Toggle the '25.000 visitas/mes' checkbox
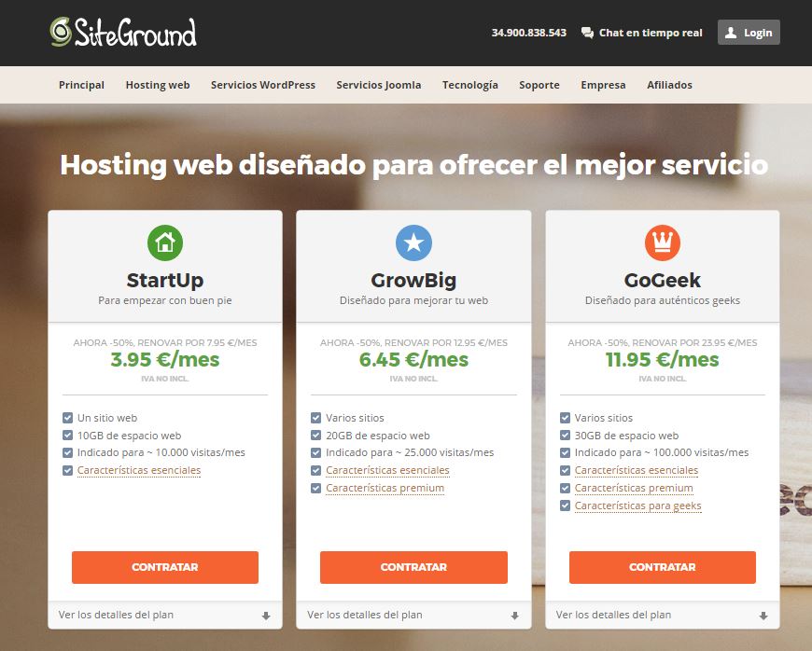 pos(315,452)
